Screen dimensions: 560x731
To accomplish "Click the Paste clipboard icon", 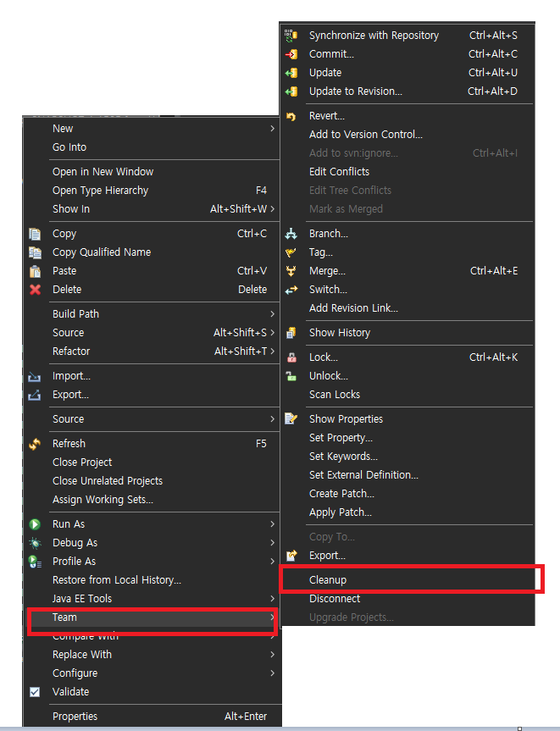I will click(x=35, y=271).
